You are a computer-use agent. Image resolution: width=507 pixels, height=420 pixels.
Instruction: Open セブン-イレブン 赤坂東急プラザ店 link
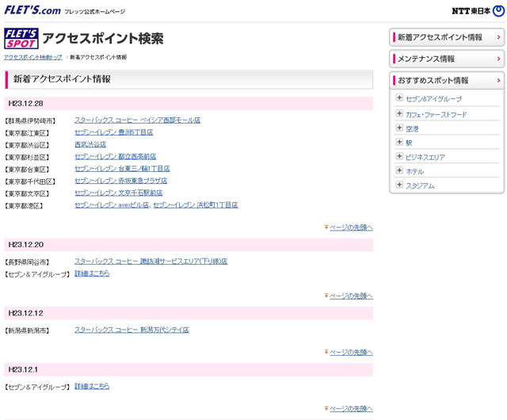coord(121,181)
